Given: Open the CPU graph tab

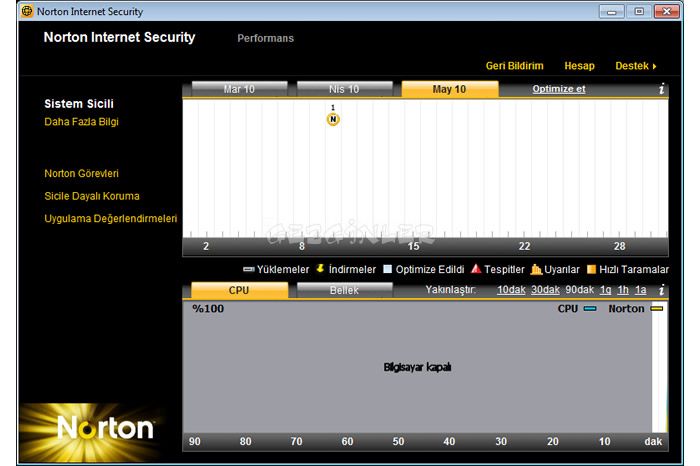Looking at the screenshot, I should click(239, 290).
